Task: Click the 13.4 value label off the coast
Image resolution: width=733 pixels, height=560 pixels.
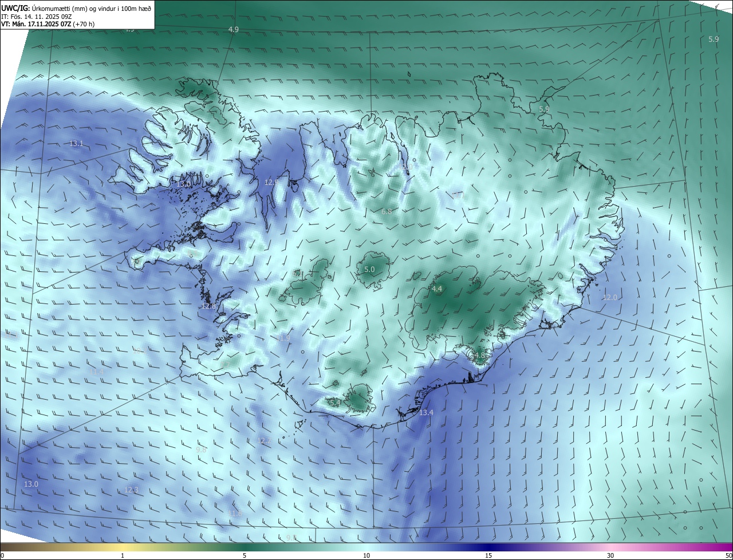Action: (x=426, y=413)
